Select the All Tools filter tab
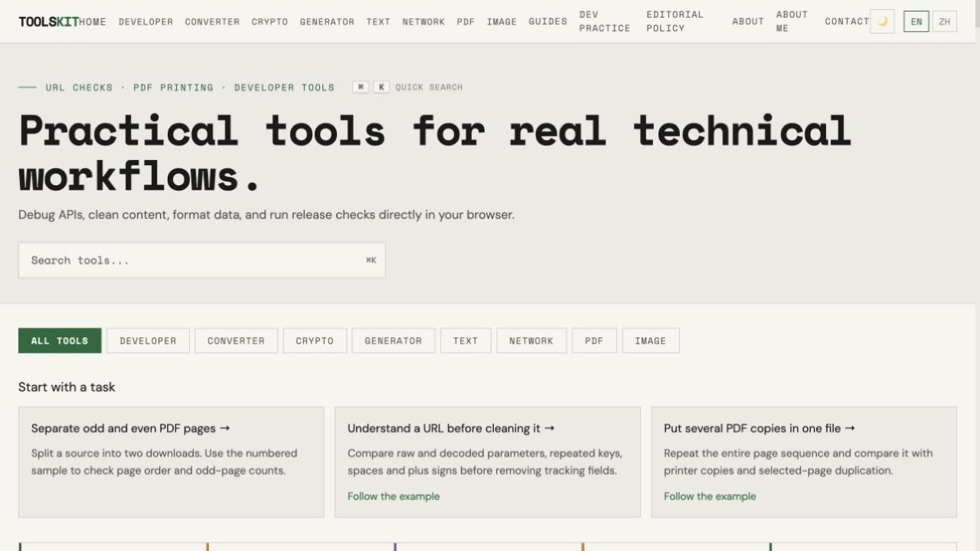980x551 pixels. point(60,341)
